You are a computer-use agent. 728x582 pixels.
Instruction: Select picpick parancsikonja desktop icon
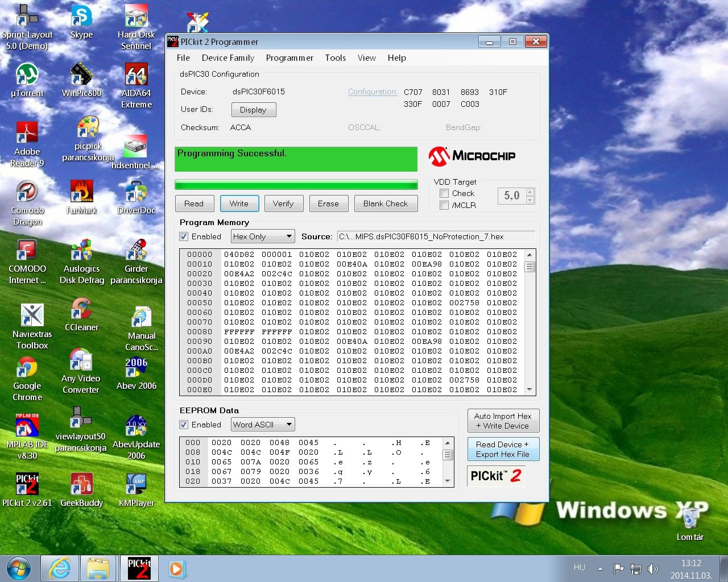tap(88, 138)
